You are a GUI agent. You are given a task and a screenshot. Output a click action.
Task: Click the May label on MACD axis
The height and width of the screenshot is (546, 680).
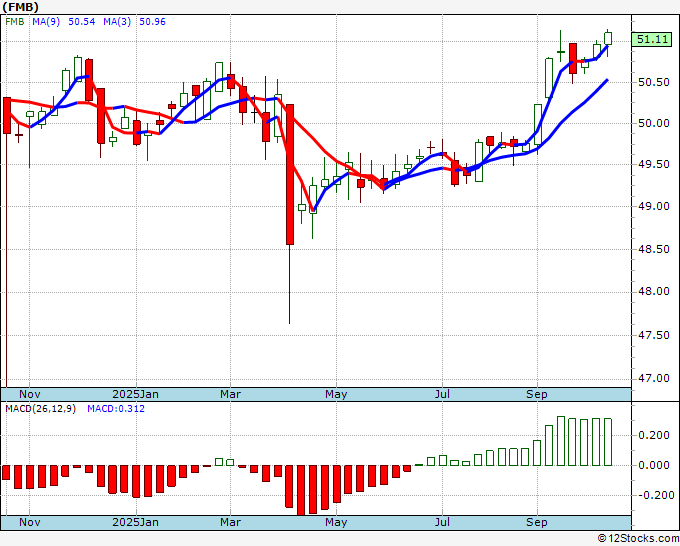(x=336, y=522)
